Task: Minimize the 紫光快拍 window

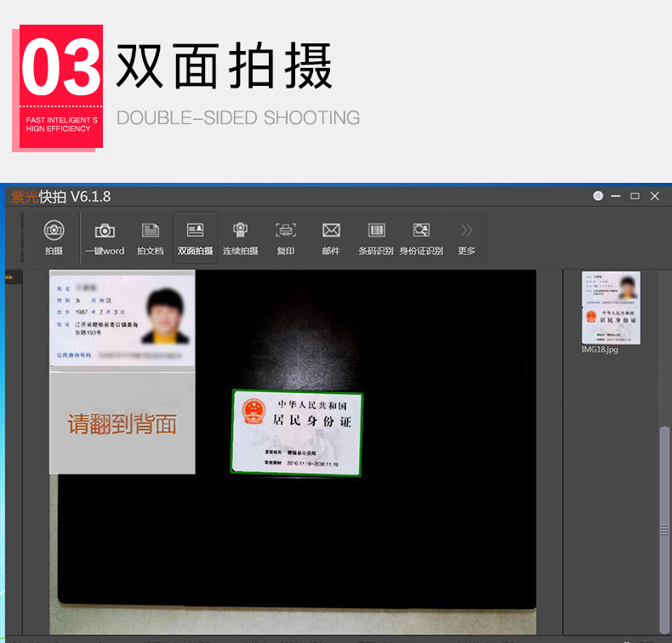Action: (616, 196)
